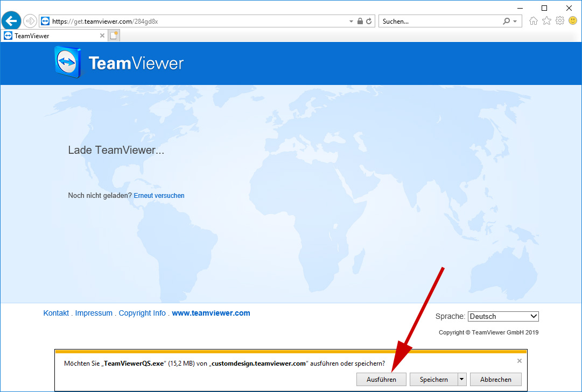
Task: Open Favorites with the star icon
Action: point(547,21)
